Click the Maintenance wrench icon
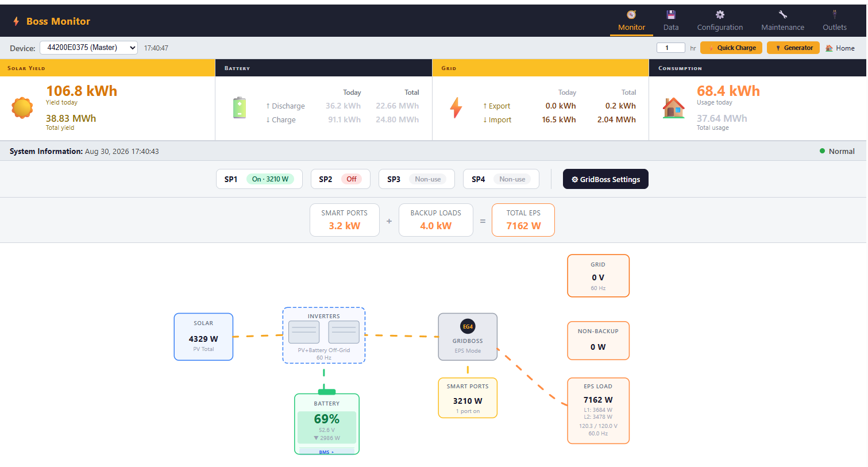 tap(782, 14)
